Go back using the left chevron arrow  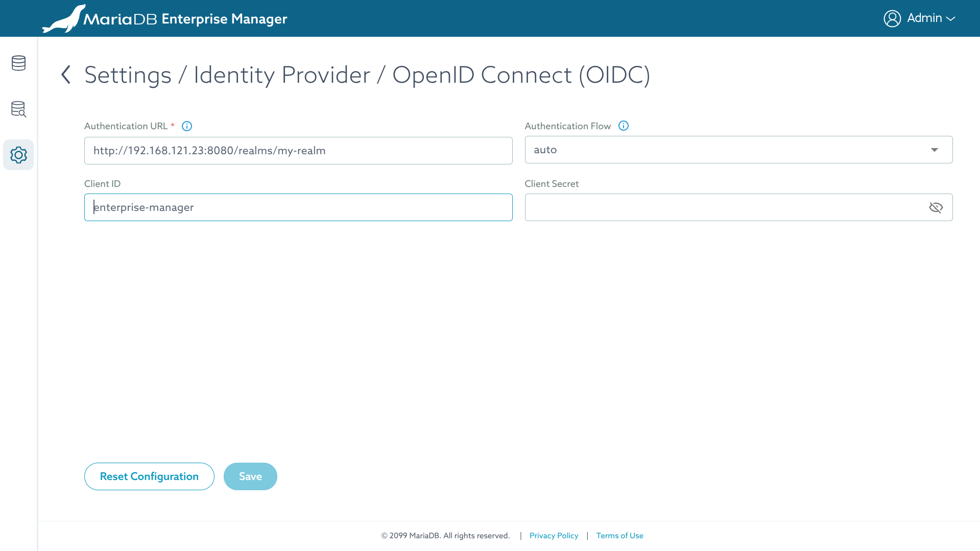tap(66, 75)
